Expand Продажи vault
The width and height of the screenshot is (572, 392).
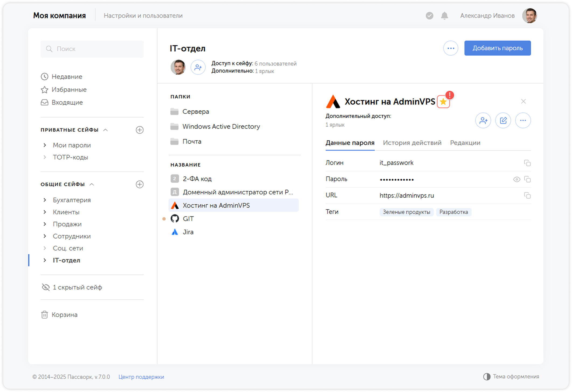(x=45, y=224)
